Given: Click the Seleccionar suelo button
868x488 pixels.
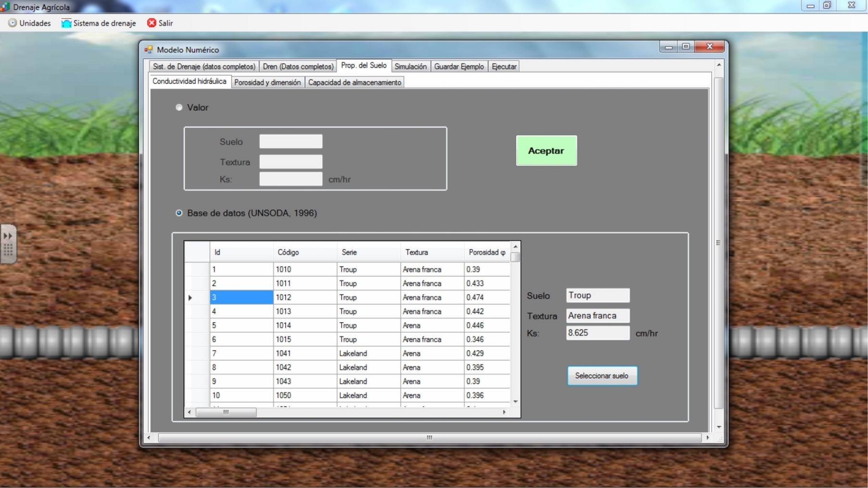Looking at the screenshot, I should click(602, 375).
